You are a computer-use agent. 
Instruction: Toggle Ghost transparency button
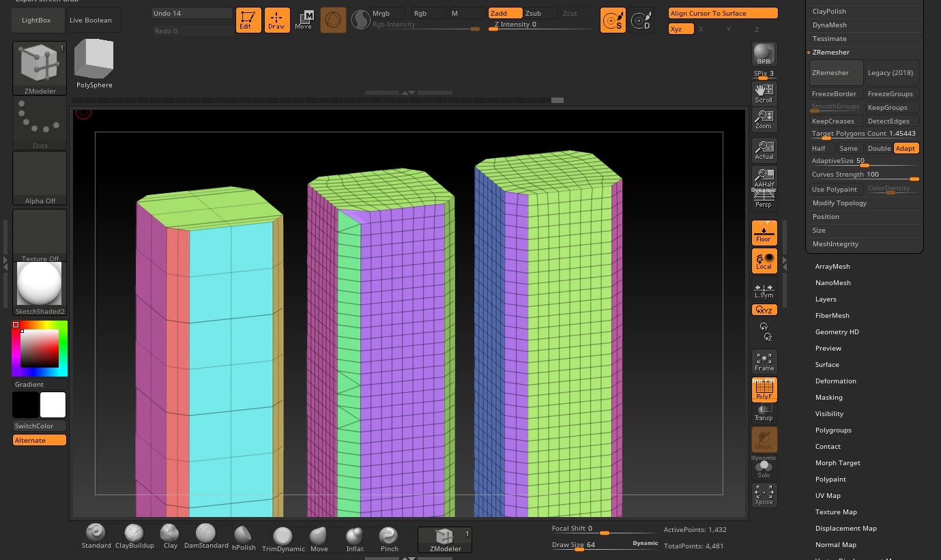[x=764, y=439]
